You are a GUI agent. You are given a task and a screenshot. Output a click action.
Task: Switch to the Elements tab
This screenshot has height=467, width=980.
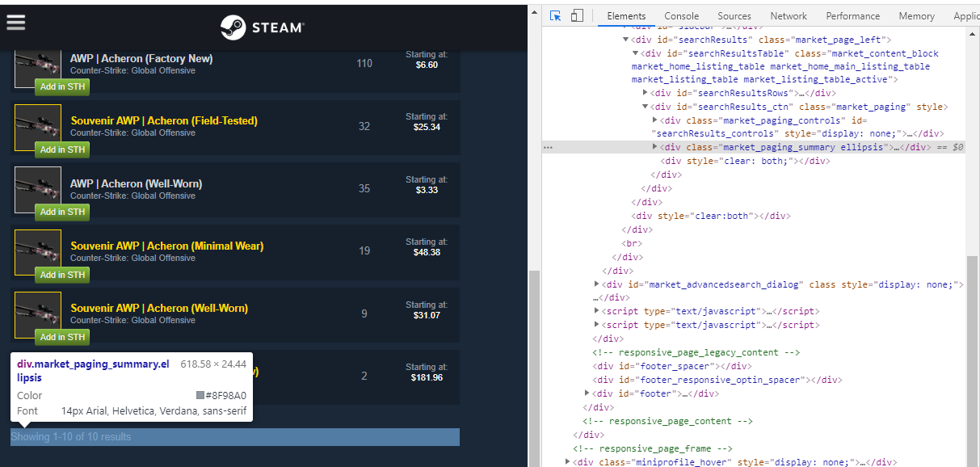[x=626, y=16]
